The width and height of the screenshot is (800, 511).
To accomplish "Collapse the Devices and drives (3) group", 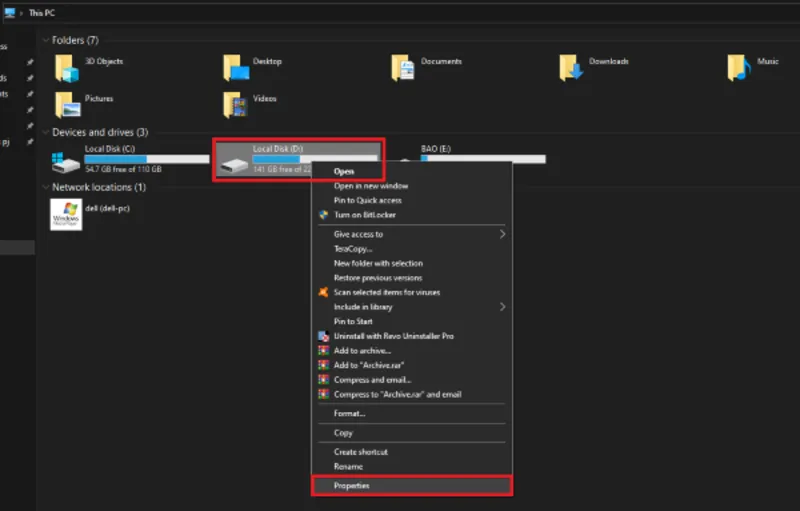I will [45, 132].
